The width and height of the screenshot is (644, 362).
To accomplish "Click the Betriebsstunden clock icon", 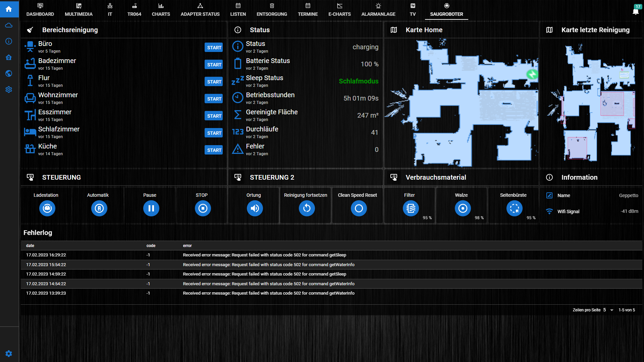I will pyautogui.click(x=238, y=98).
